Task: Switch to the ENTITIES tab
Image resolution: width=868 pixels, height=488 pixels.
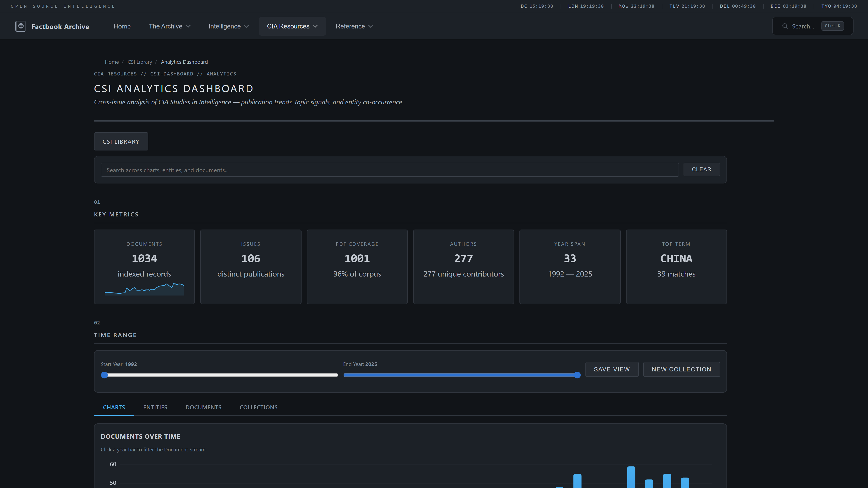Action: click(x=155, y=407)
